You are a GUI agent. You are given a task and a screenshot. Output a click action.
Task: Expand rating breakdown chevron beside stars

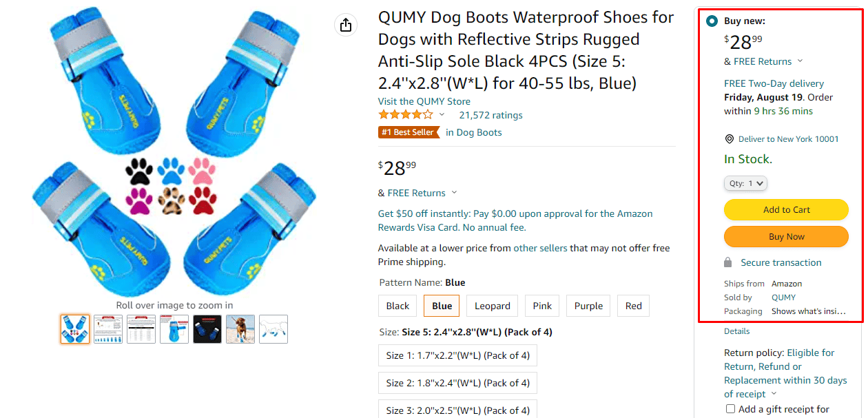[442, 115]
